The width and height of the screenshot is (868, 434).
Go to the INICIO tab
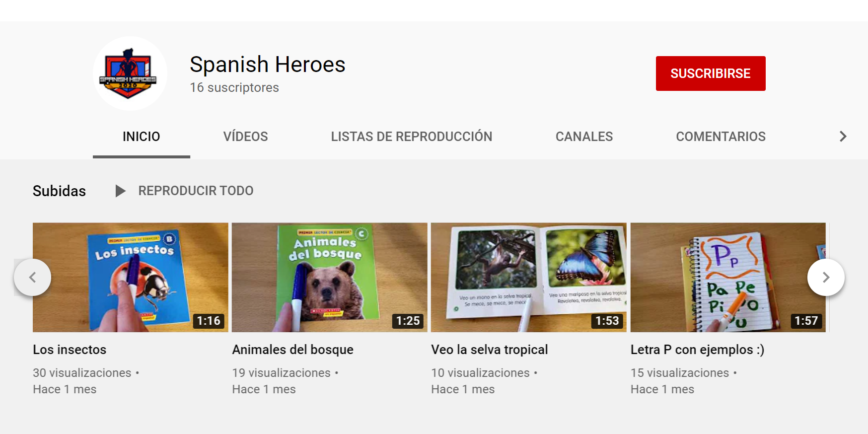[x=142, y=137]
